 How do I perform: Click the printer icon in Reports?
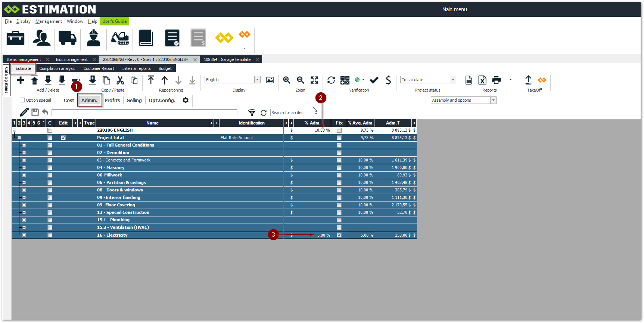click(x=496, y=80)
